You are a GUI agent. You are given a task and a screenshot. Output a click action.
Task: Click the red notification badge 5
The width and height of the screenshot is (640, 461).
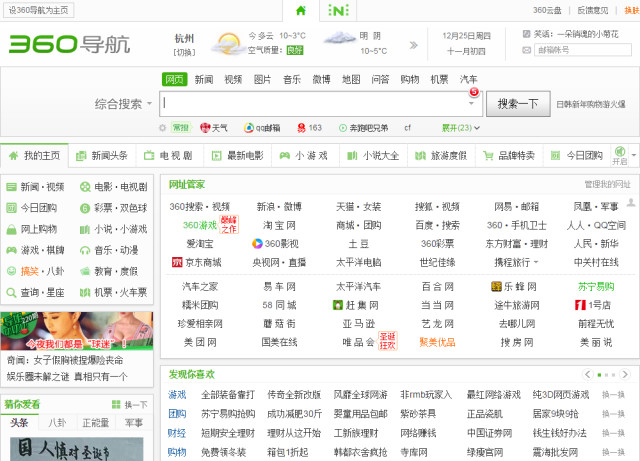click(x=474, y=91)
